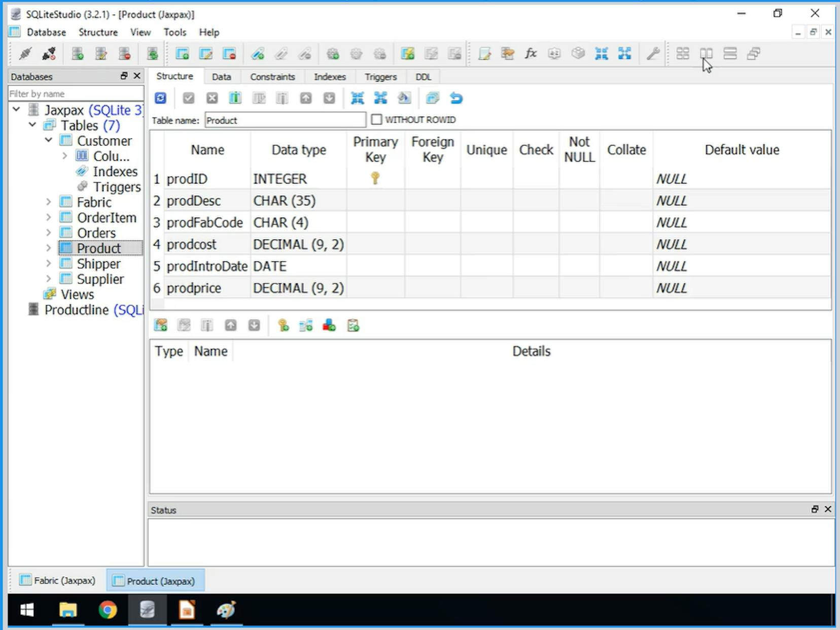Image resolution: width=840 pixels, height=630 pixels.
Task: Add a foreign key constraint
Action: 306,325
